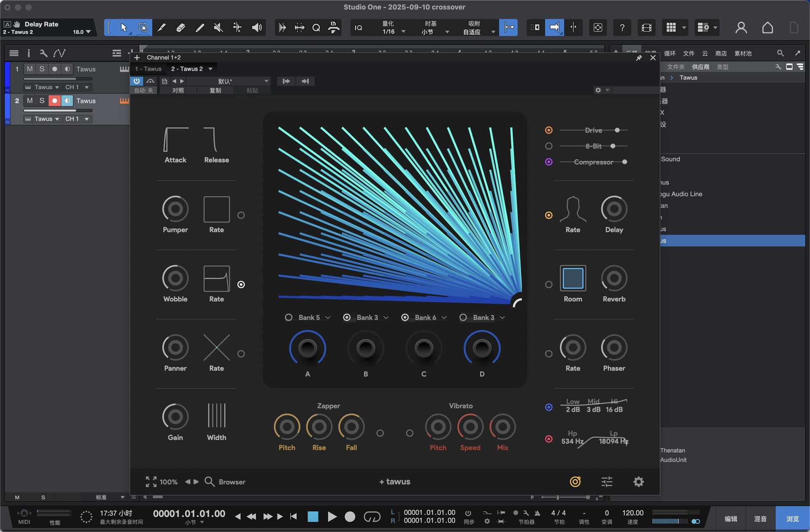Image resolution: width=810 pixels, height=532 pixels.
Task: Click the Release envelope shape
Action: coord(216,140)
